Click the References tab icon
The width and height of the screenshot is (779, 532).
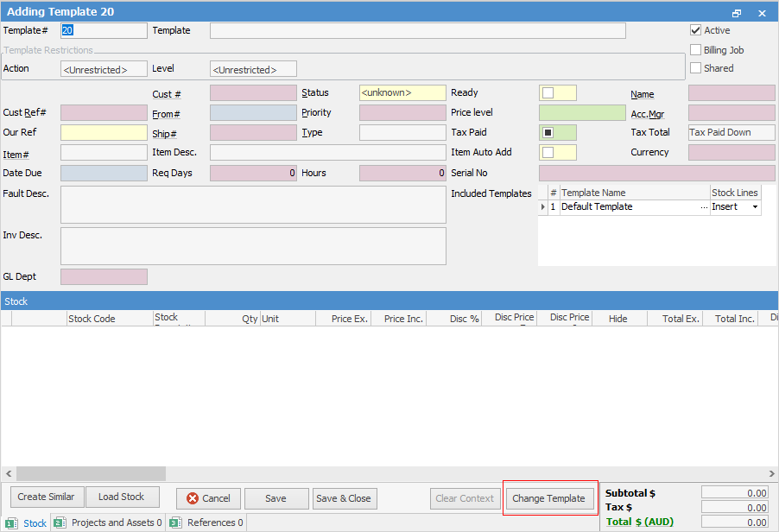pyautogui.click(x=175, y=523)
